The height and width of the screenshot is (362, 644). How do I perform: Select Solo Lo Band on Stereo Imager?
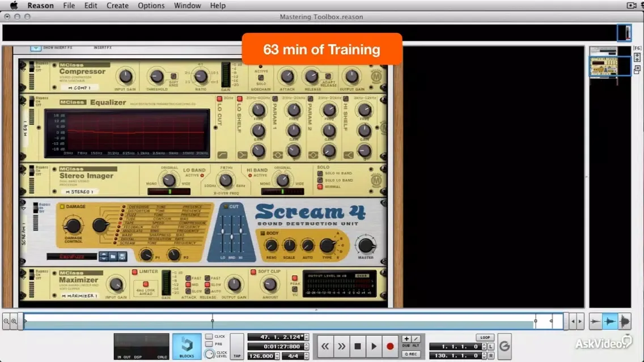tap(320, 180)
